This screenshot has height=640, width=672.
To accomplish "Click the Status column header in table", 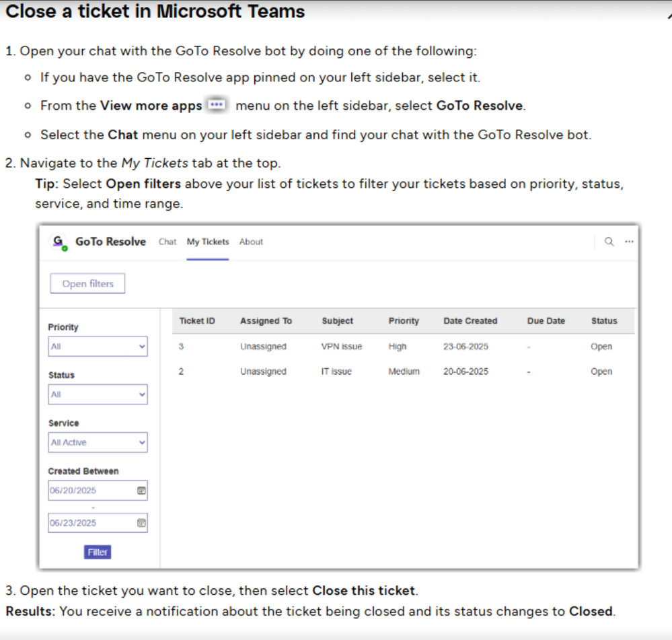I will click(x=604, y=321).
